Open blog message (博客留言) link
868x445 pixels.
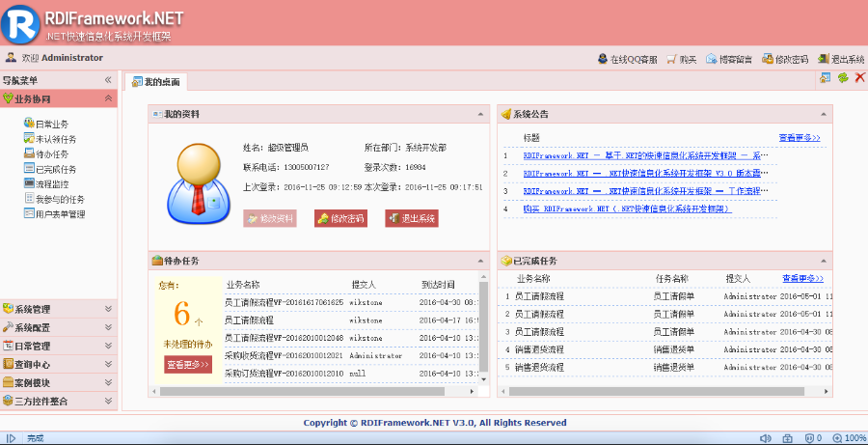728,59
